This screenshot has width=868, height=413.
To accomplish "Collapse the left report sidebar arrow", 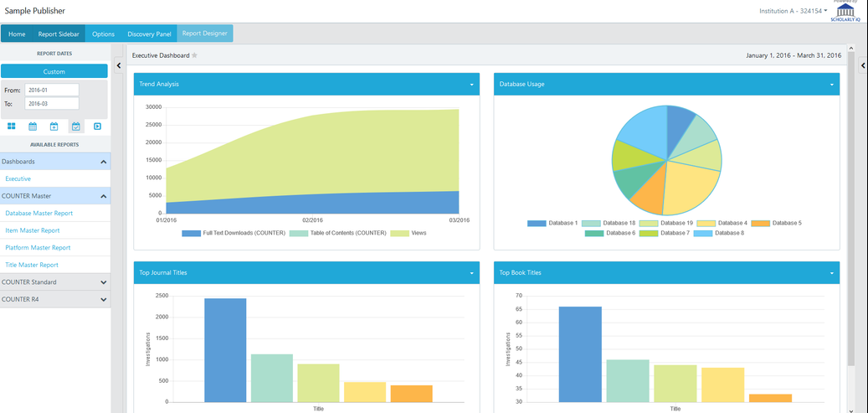I will pyautogui.click(x=119, y=65).
